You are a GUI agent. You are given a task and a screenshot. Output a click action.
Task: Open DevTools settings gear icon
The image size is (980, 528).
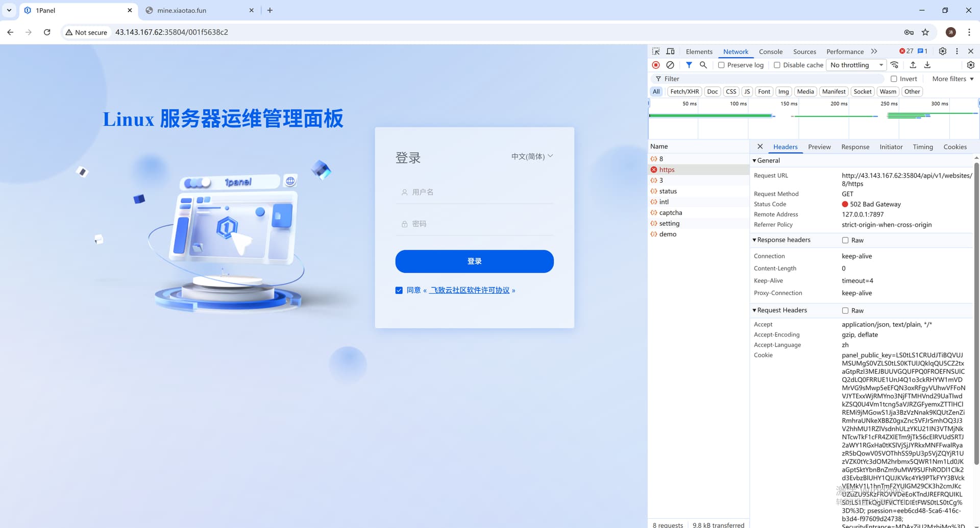pyautogui.click(x=942, y=52)
